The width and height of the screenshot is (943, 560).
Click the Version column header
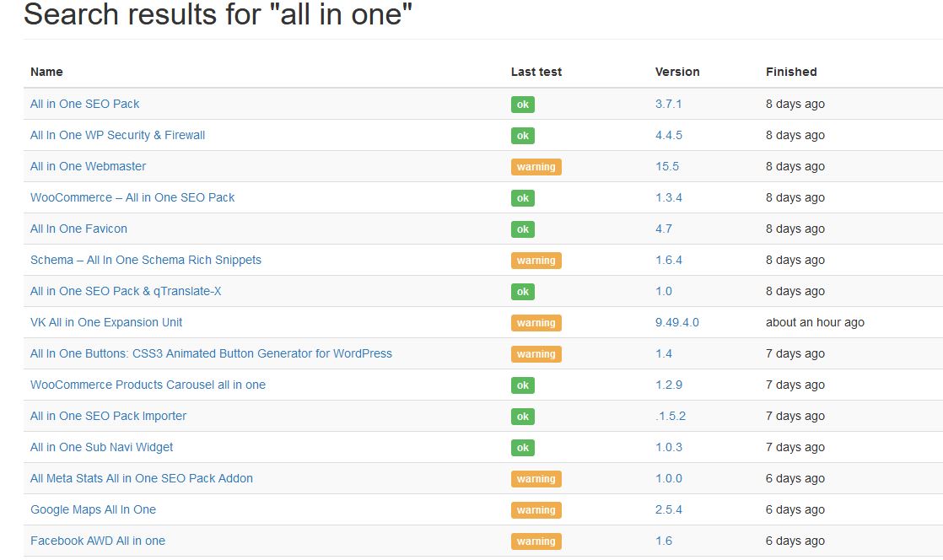(677, 73)
